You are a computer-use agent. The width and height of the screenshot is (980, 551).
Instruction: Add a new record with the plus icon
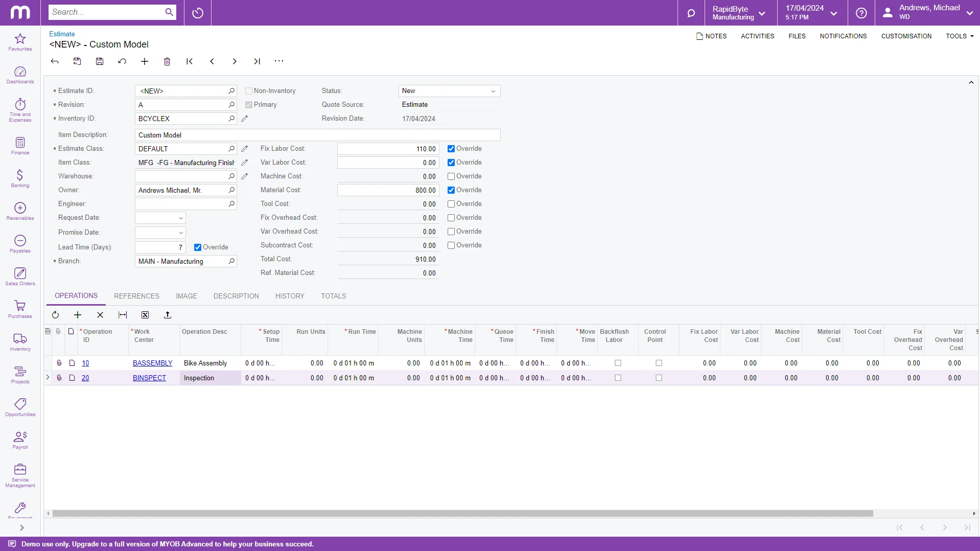click(145, 61)
